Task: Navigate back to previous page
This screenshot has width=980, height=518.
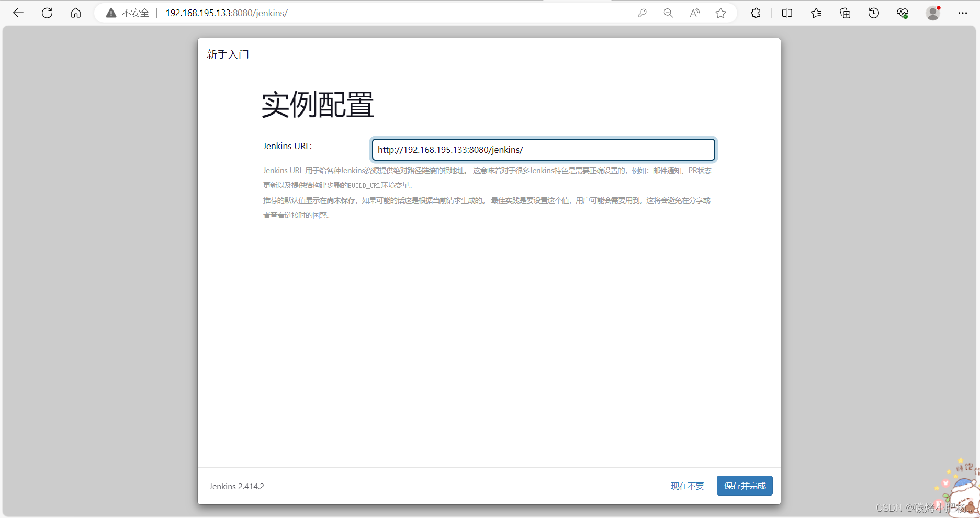Action: coord(18,13)
